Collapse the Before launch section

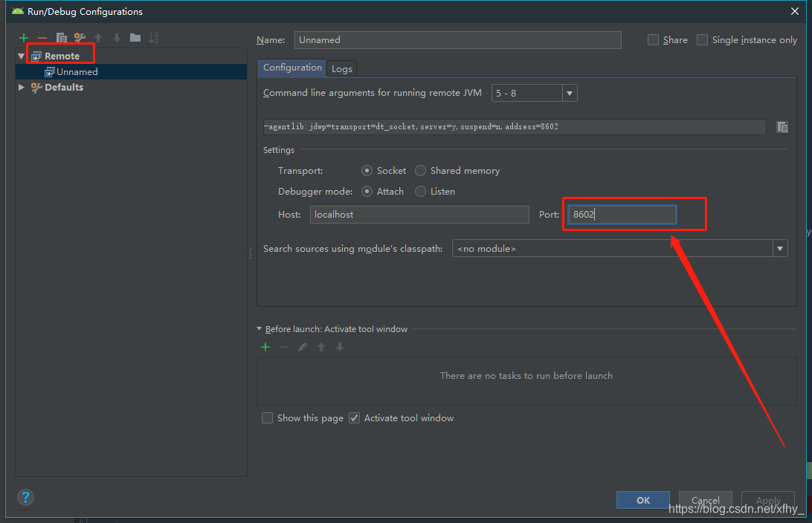tap(260, 329)
